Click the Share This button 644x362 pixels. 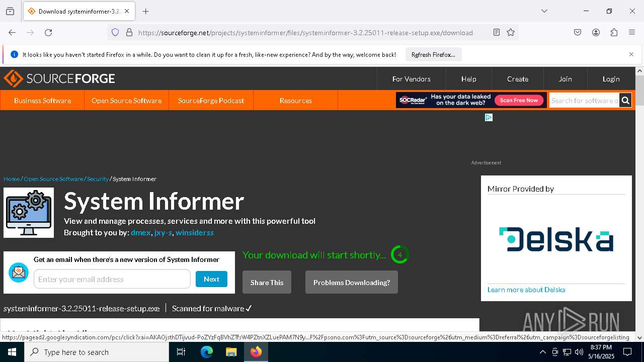pos(267,282)
